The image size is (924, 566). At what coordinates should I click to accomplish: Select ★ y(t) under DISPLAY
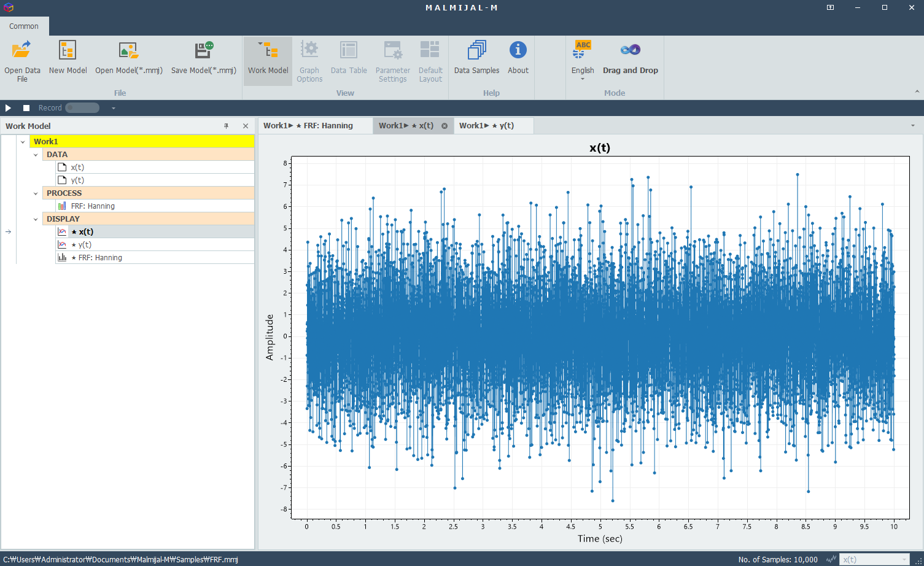[155, 244]
